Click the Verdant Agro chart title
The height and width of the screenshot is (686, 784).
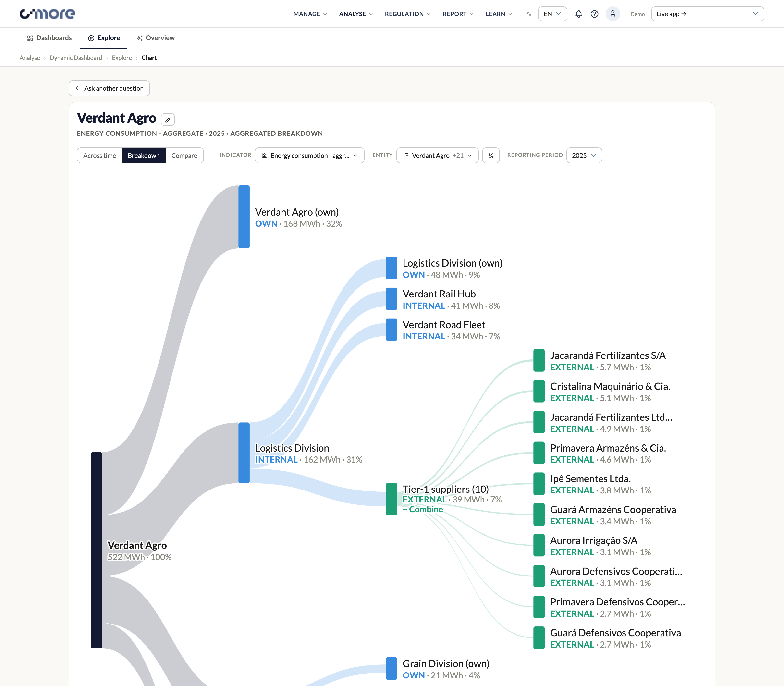[x=116, y=118]
